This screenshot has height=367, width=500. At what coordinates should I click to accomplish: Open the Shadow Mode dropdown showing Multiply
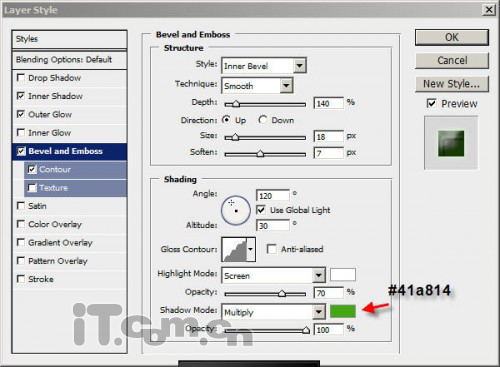[x=273, y=312]
